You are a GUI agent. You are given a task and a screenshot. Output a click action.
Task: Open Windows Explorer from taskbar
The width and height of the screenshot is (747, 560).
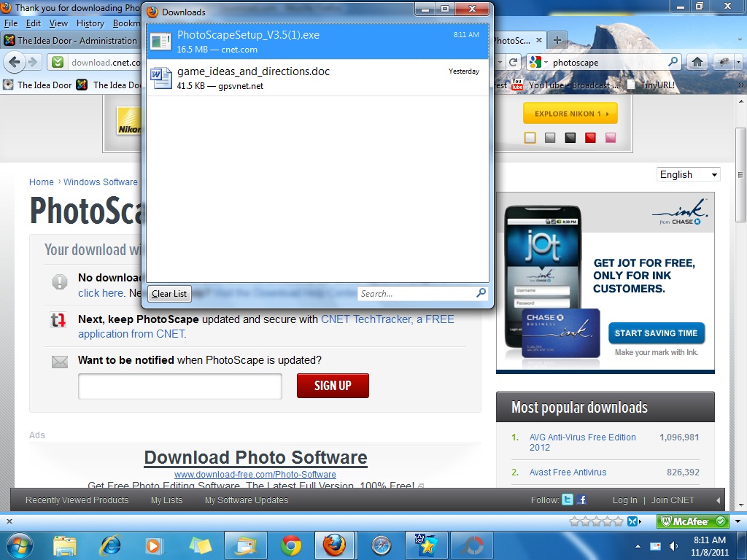click(65, 545)
